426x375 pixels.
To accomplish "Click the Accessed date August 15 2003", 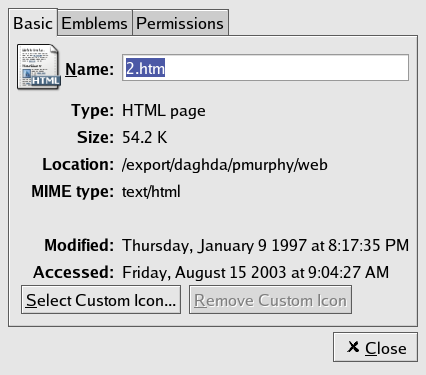I will (231, 272).
